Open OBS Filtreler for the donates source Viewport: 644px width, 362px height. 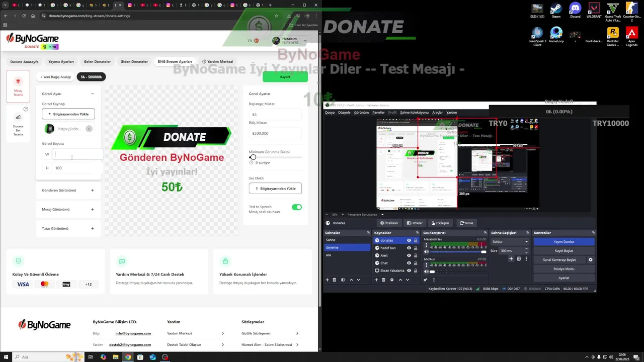tap(415, 223)
